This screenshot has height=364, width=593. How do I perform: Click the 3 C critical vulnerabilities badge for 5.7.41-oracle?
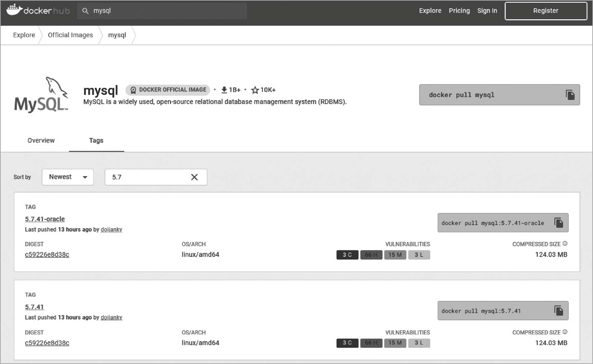[347, 255]
